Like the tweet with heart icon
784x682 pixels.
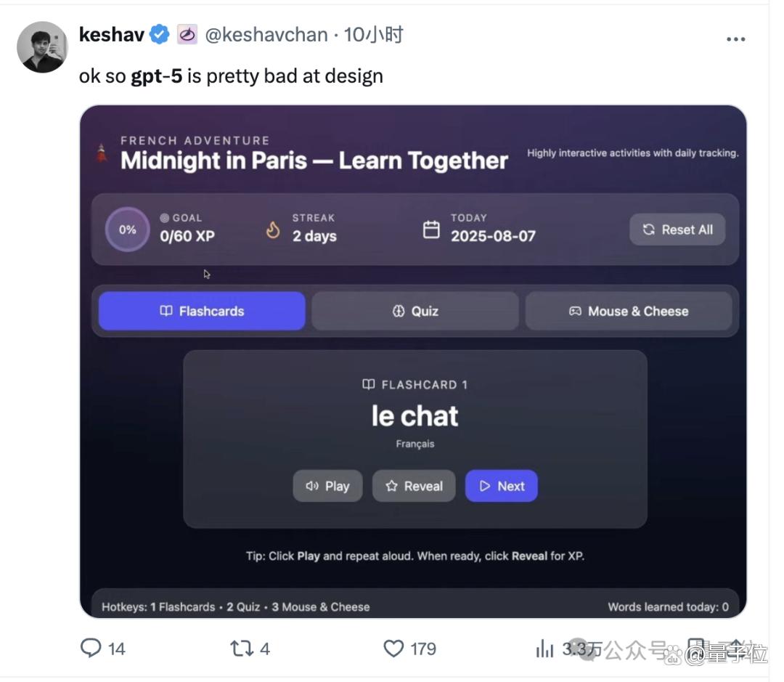pyautogui.click(x=393, y=649)
